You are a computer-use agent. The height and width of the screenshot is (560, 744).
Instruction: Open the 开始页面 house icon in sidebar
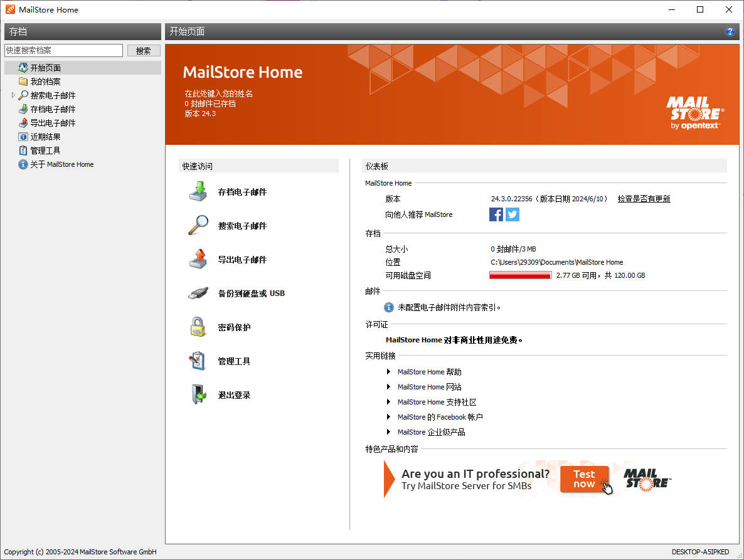click(x=23, y=67)
